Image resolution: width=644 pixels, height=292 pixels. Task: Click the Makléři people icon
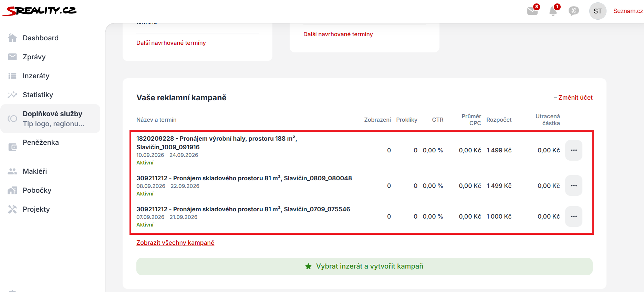pos(12,171)
